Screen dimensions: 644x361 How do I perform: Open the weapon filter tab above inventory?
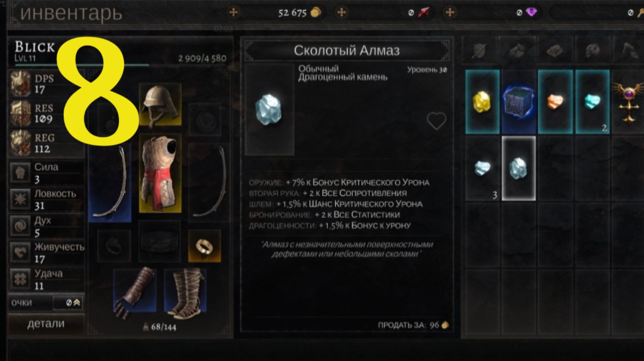478,51
